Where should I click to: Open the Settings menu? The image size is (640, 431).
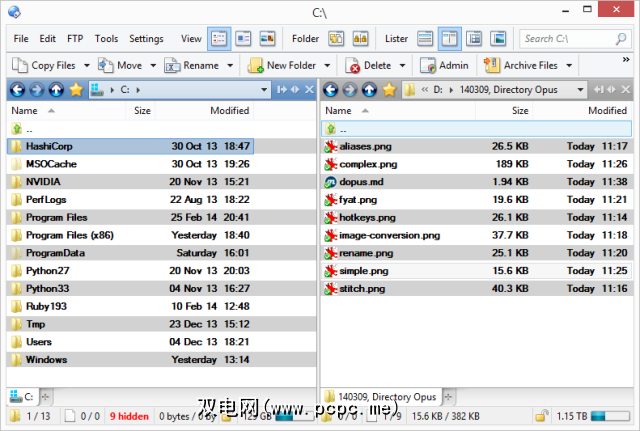click(x=146, y=39)
